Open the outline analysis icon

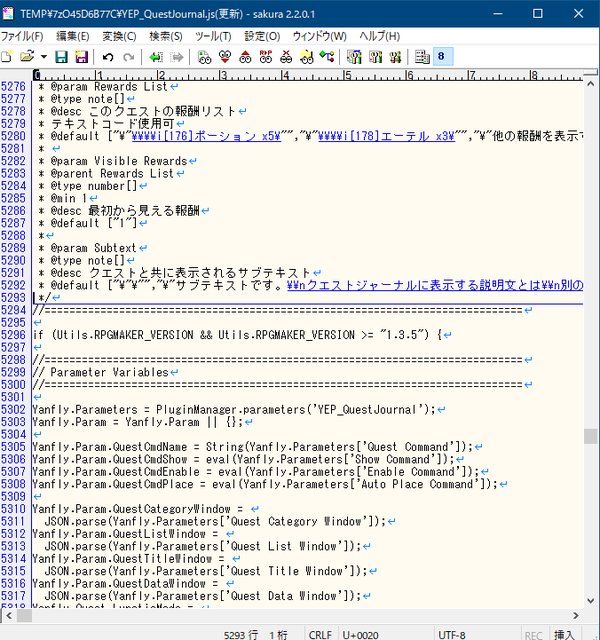pos(327,57)
